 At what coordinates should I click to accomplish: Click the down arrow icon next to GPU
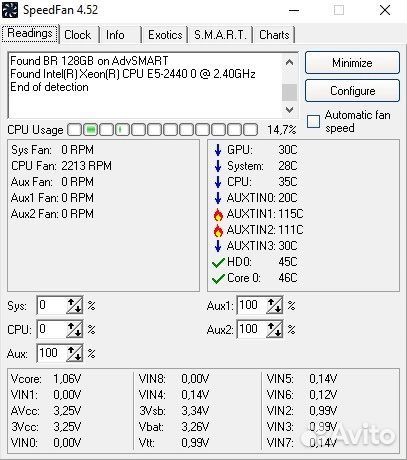coord(218,150)
